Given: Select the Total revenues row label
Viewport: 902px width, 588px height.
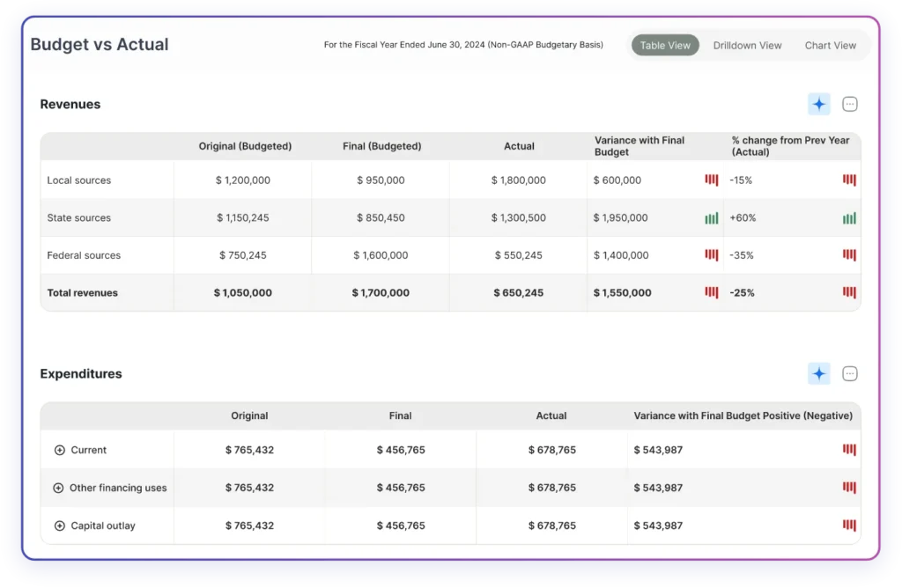Looking at the screenshot, I should pyautogui.click(x=83, y=292).
